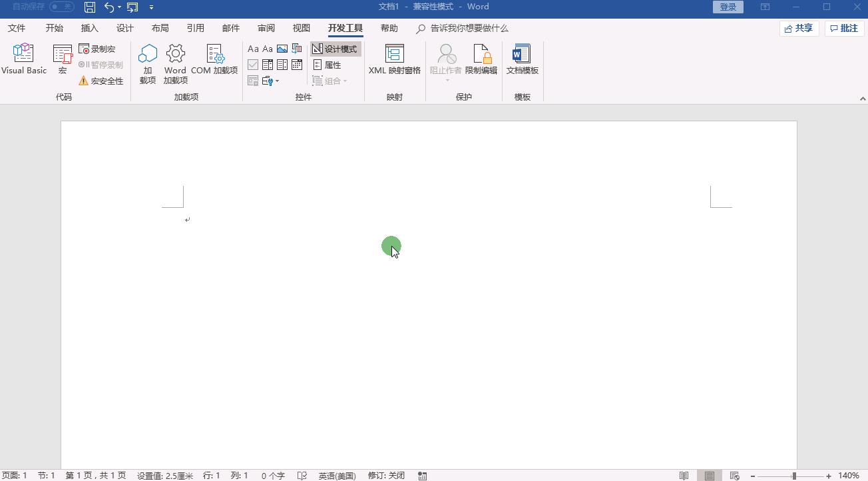Open the XML mapping pane (XML 映射窗格)
Viewport: 868px width, 481px height.
[x=394, y=61]
